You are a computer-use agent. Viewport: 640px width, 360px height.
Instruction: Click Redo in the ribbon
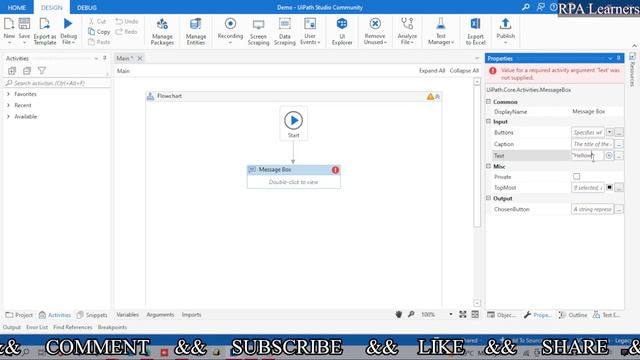click(126, 31)
